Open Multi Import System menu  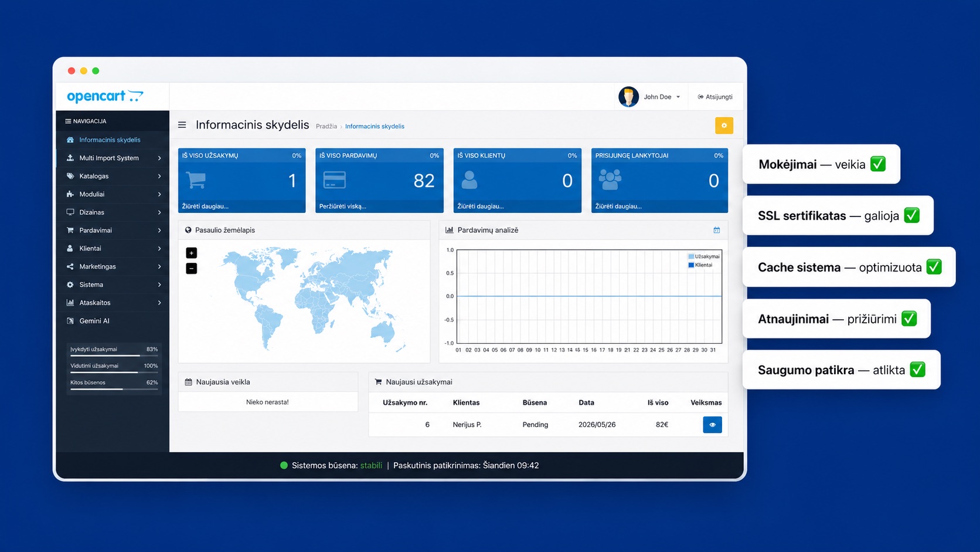click(113, 158)
